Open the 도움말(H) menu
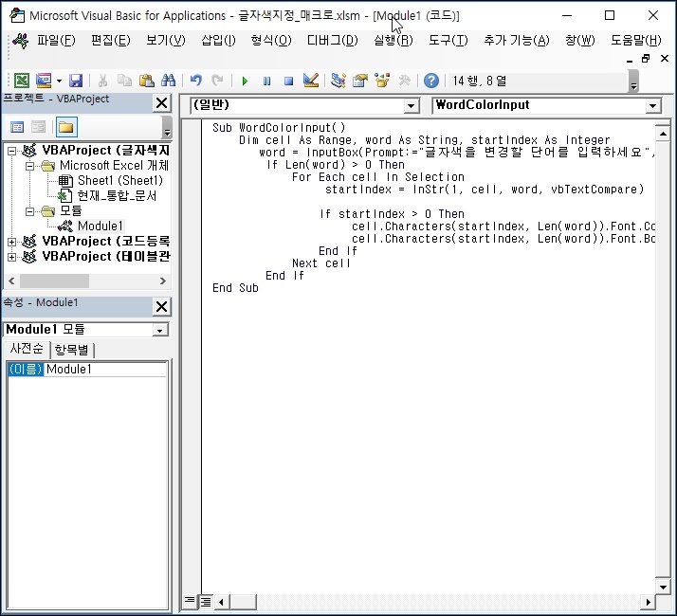Viewport: 677px width, 616px height. pyautogui.click(x=636, y=41)
